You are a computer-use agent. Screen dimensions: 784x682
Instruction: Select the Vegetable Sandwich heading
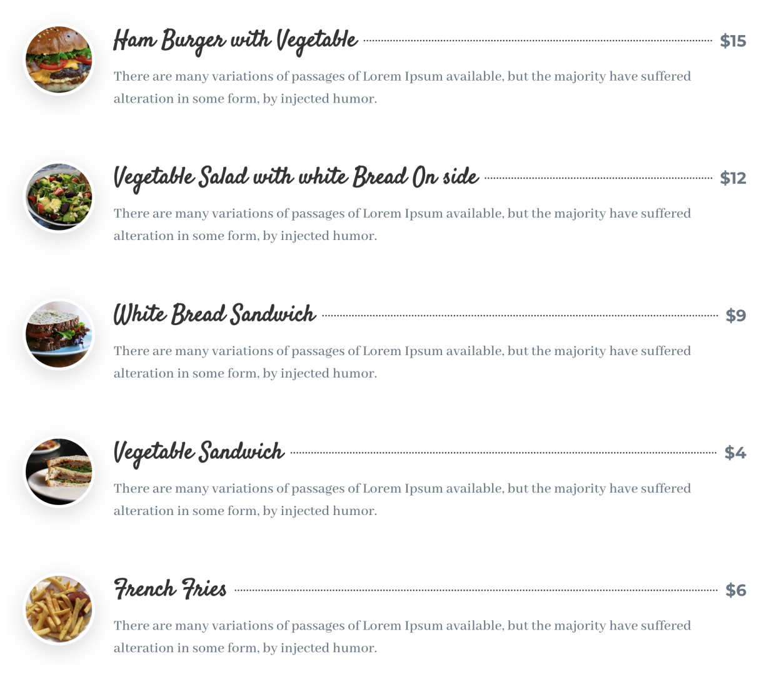pos(199,452)
